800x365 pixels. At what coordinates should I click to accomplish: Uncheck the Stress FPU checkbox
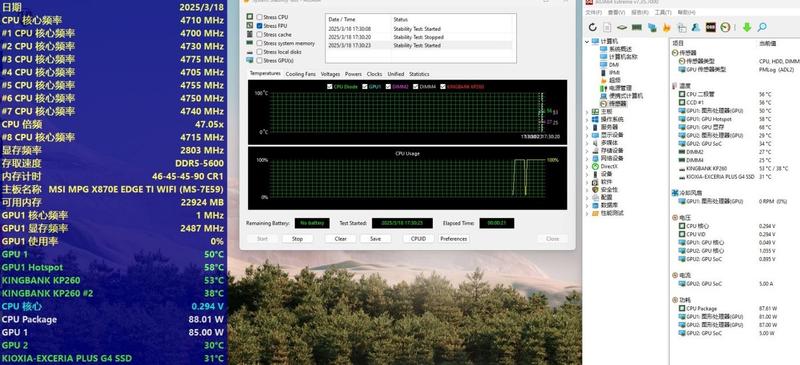(x=260, y=26)
